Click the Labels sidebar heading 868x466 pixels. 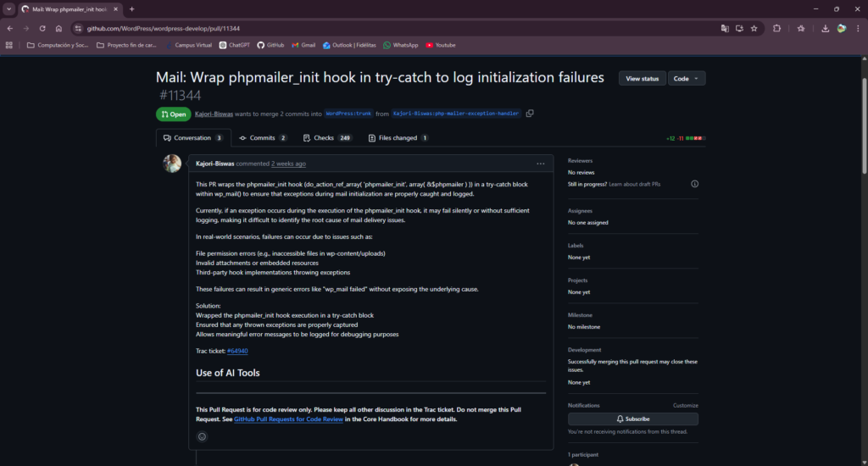click(x=576, y=246)
